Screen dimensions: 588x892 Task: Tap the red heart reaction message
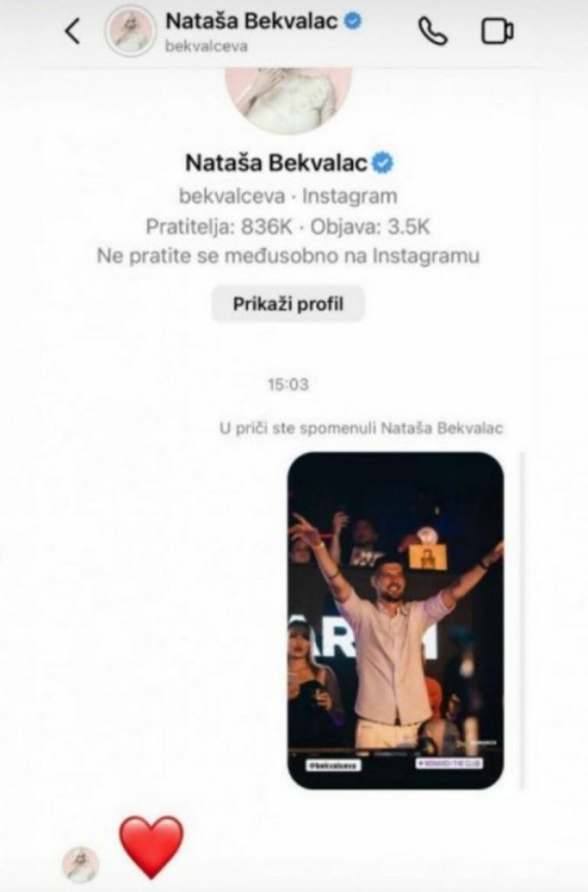pos(151,847)
